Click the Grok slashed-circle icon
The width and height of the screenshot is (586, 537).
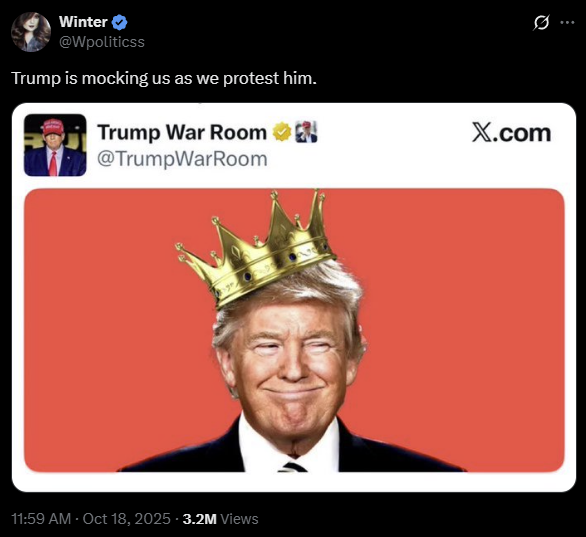542,23
